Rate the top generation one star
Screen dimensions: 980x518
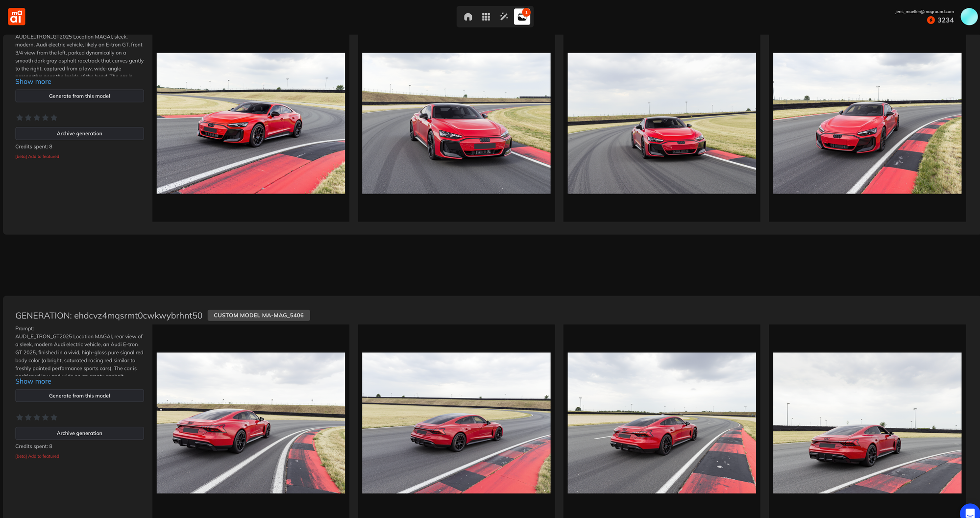coord(20,118)
